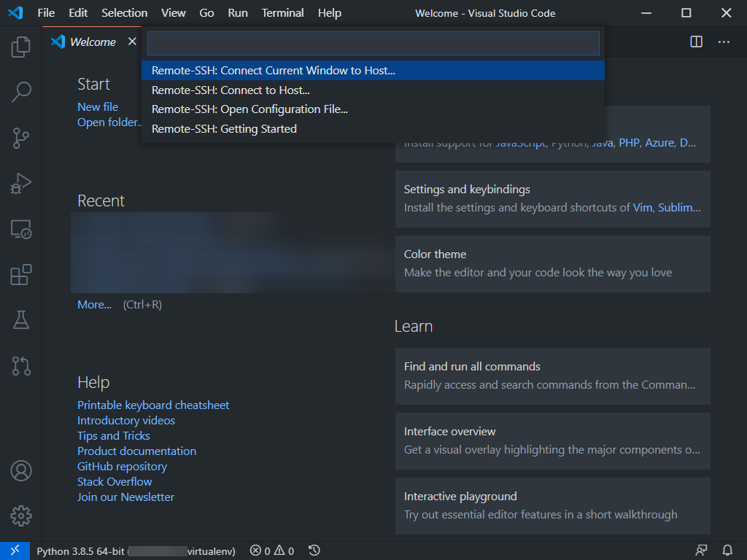Click the More... recent link

tap(94, 305)
